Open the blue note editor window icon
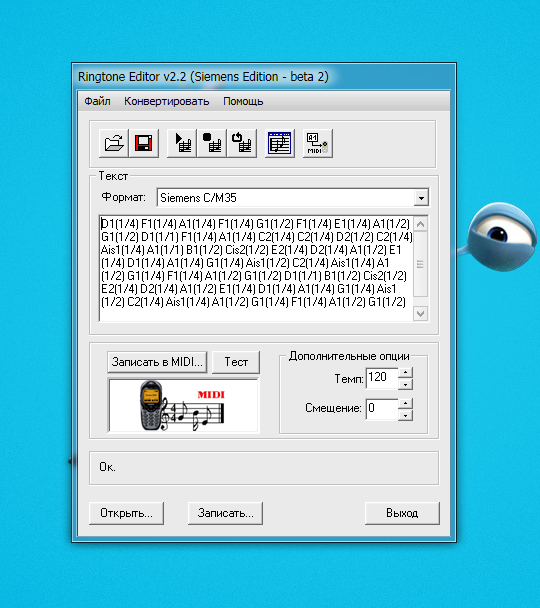The image size is (540, 608). (280, 143)
